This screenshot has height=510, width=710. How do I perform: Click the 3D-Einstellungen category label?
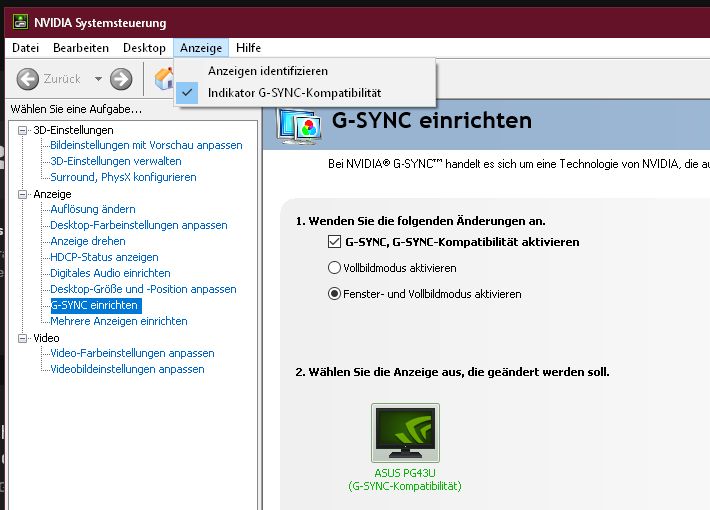point(73,130)
